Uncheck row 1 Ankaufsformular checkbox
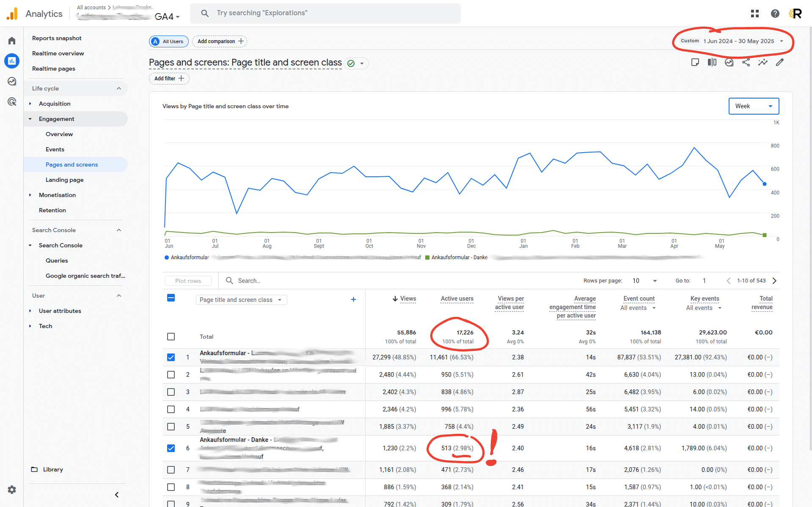 171,357
